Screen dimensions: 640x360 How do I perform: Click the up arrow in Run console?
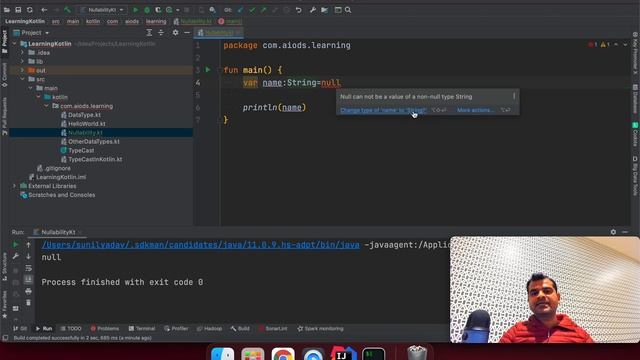coord(28,244)
